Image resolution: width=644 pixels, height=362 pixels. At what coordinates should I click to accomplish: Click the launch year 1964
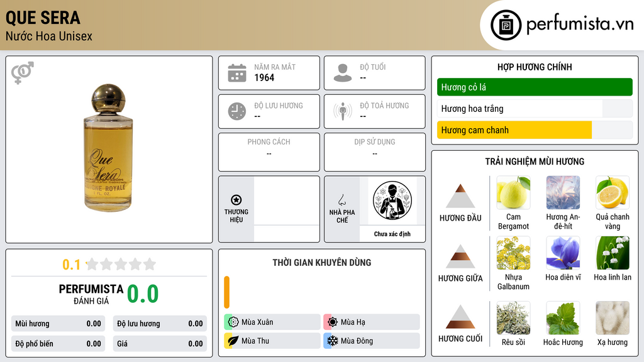pos(264,77)
